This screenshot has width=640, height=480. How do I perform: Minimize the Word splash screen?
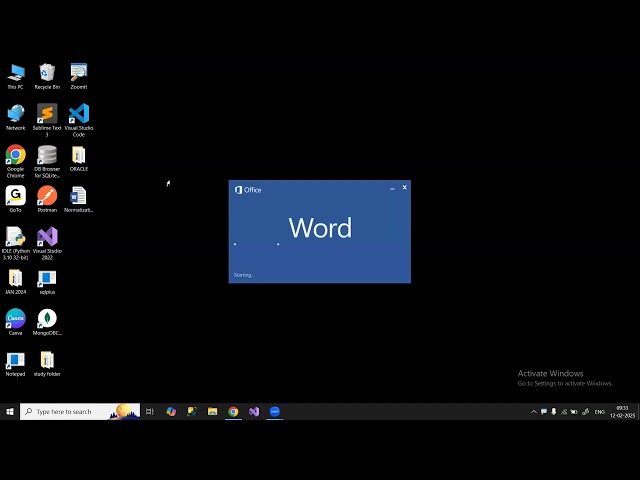[x=392, y=188]
